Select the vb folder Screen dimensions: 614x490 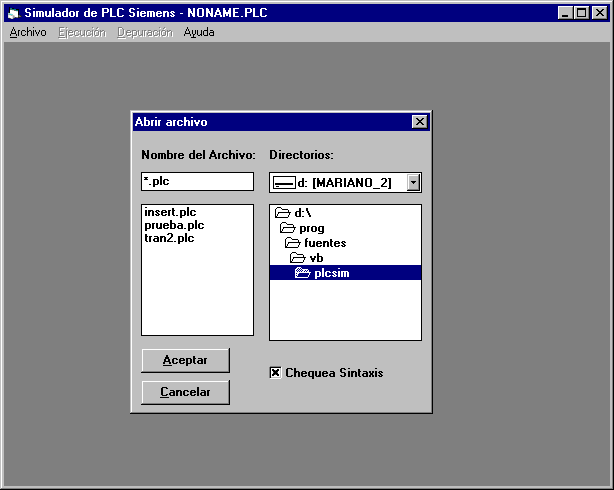point(345,258)
